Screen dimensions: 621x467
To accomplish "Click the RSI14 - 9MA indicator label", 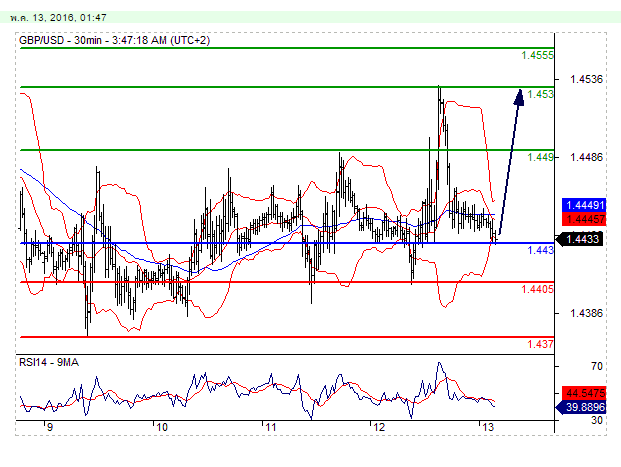I will [49, 362].
